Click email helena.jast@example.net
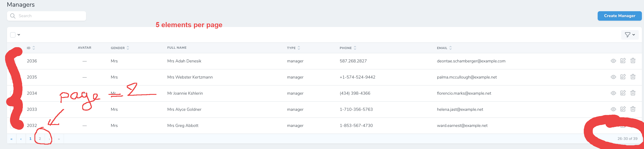Viewport: 644px width, 149px height. pyautogui.click(x=460, y=109)
